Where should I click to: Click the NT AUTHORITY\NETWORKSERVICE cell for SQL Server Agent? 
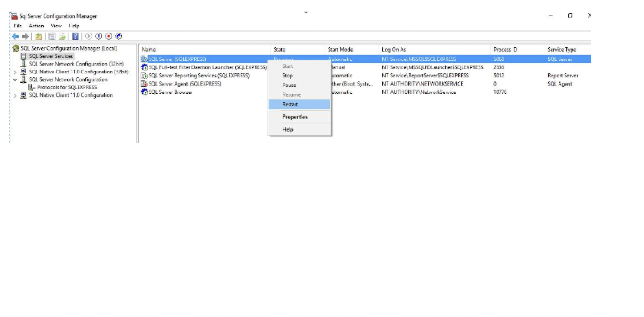point(422,84)
